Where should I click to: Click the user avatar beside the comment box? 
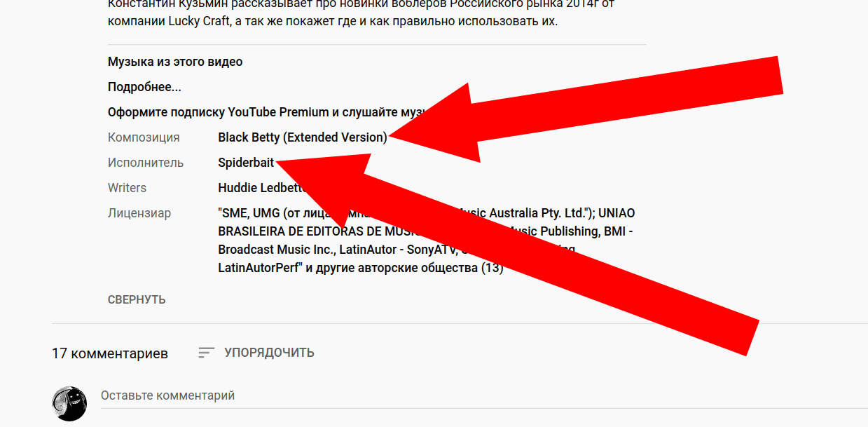click(69, 404)
